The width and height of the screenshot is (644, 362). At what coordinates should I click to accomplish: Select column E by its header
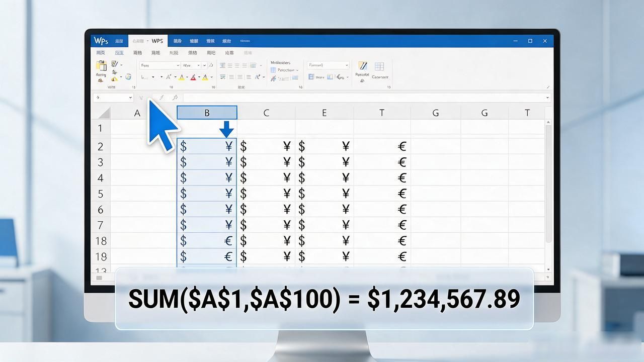pyautogui.click(x=324, y=113)
